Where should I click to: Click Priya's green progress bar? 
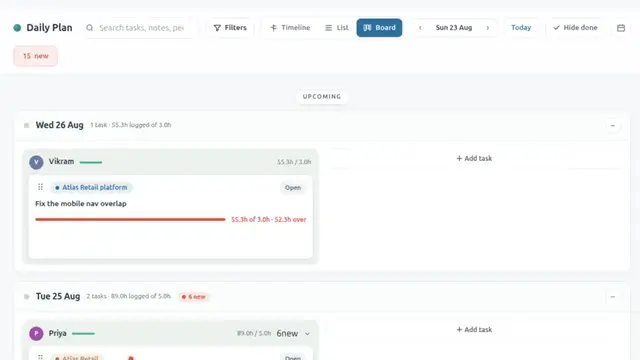point(83,334)
